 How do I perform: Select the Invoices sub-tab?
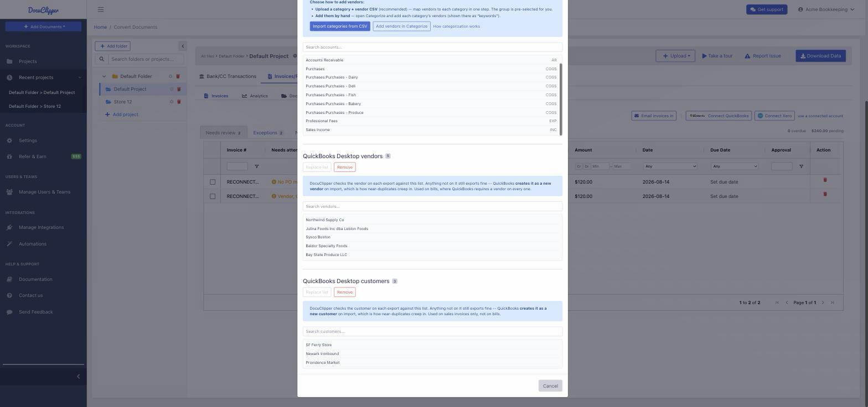(216, 96)
